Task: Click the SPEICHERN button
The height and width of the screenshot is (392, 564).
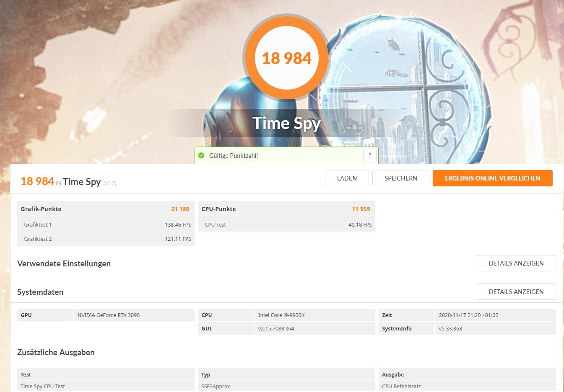Action: pyautogui.click(x=400, y=178)
